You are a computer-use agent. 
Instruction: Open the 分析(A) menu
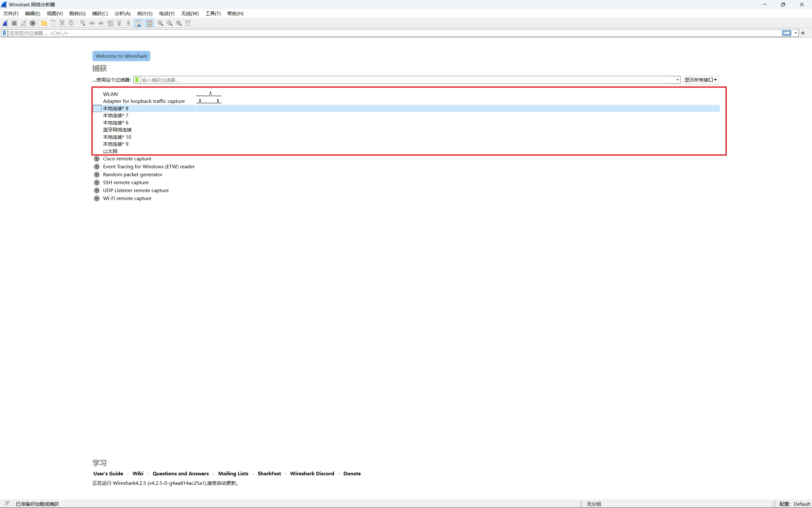pos(122,13)
